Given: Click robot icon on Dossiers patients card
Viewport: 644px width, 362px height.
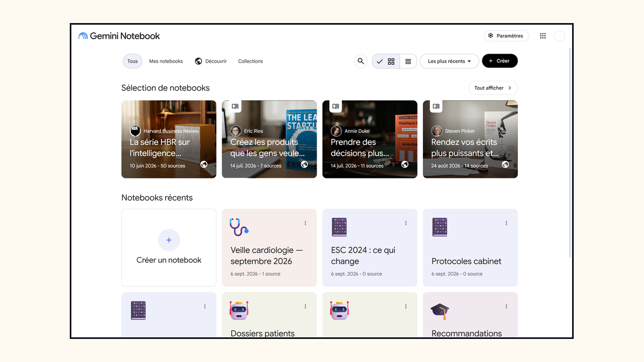Looking at the screenshot, I should [239, 311].
